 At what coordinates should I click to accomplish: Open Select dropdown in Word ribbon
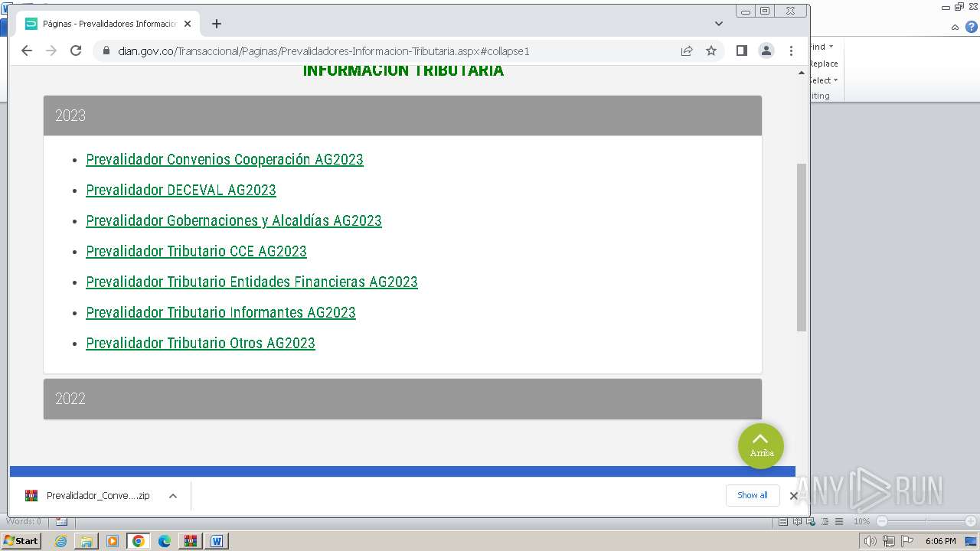click(x=824, y=80)
